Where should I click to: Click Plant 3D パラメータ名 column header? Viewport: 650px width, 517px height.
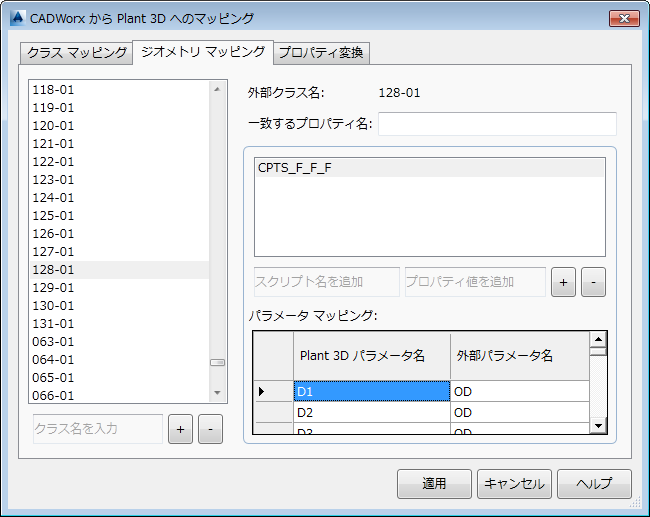coord(372,356)
